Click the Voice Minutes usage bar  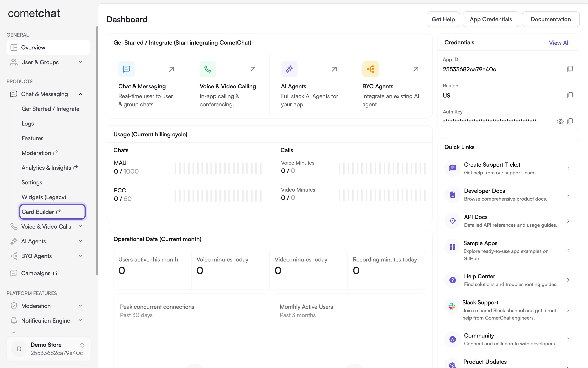click(x=382, y=168)
